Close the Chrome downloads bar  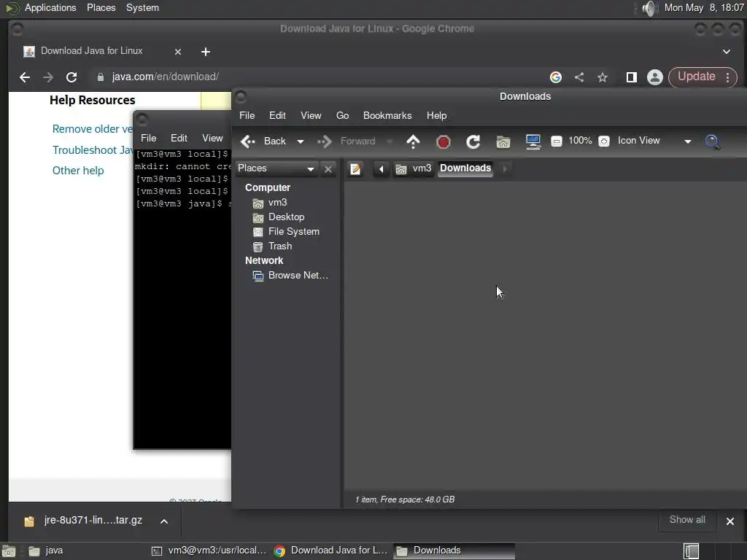pos(729,521)
